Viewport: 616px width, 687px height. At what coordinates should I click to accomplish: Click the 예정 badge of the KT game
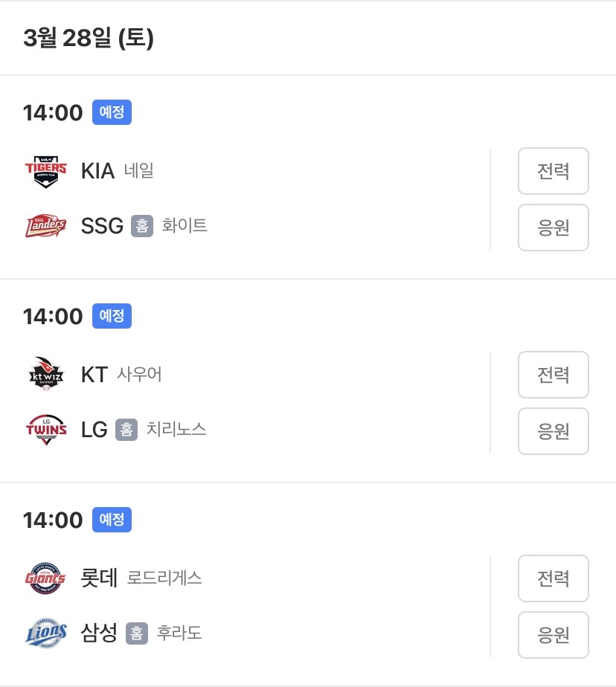coord(112,317)
